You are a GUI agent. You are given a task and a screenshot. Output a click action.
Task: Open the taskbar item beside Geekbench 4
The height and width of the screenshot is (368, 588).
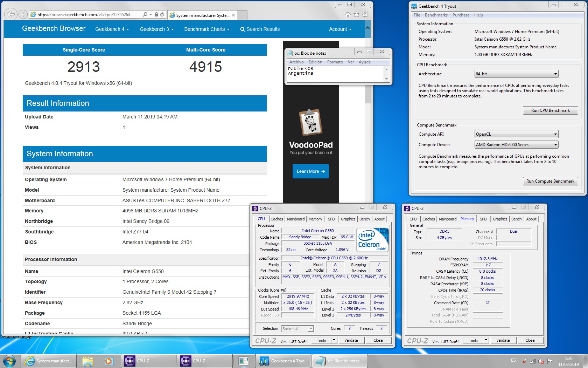click(x=244, y=361)
